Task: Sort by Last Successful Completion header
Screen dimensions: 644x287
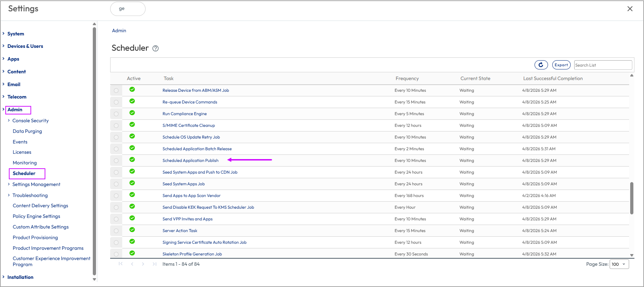Action: click(553, 78)
